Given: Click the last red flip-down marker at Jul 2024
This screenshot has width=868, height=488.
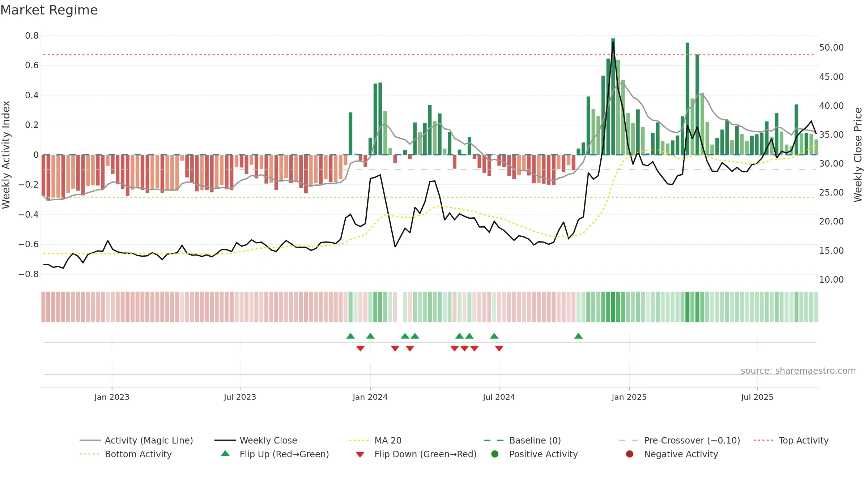Looking at the screenshot, I should (499, 348).
